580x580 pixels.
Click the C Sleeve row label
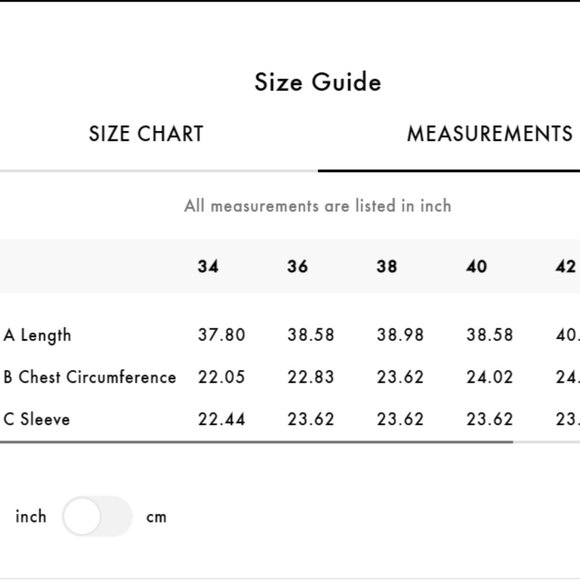click(37, 419)
